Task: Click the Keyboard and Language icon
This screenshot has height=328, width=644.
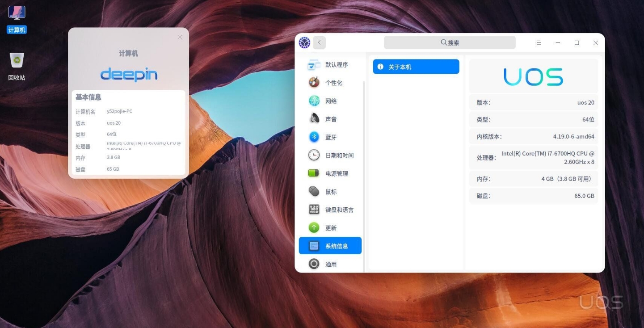Action: 314,210
